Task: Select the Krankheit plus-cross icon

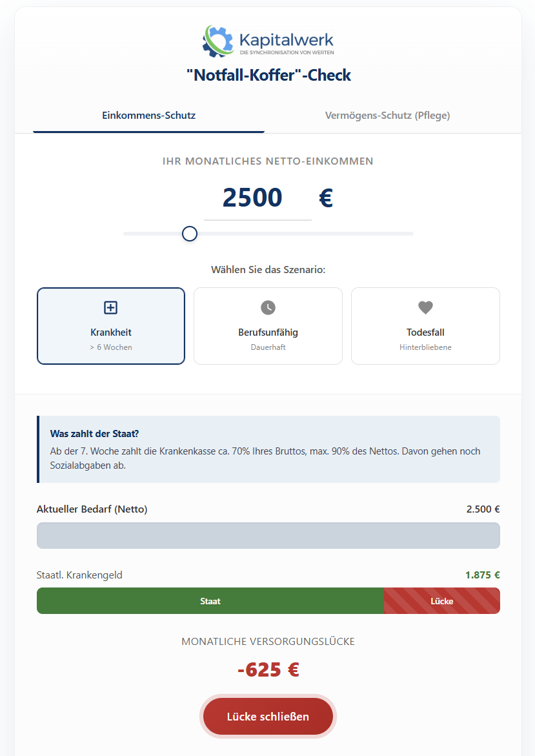Action: [110, 307]
